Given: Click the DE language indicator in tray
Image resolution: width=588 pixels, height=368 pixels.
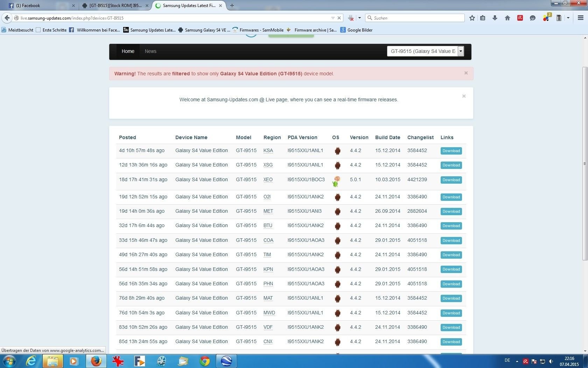Looking at the screenshot, I should coord(507,361).
